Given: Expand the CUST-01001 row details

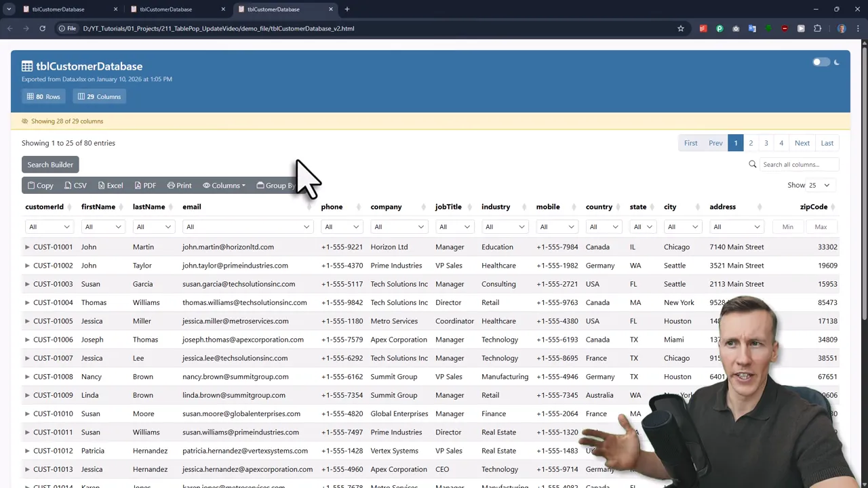Looking at the screenshot, I should pos(27,247).
